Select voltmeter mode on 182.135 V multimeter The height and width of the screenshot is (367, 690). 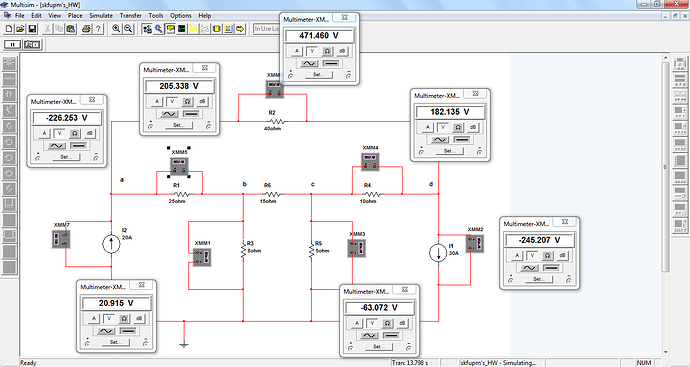point(443,128)
